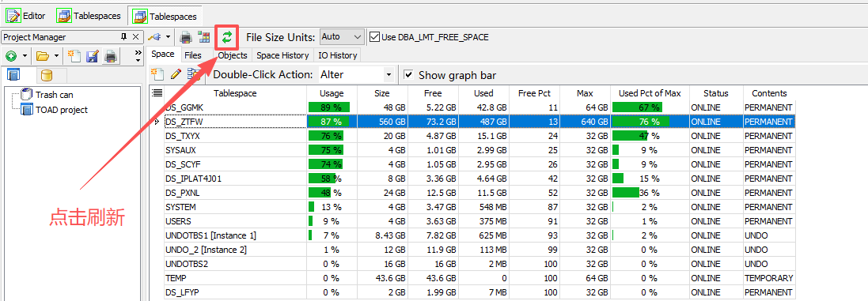The height and width of the screenshot is (301, 868).
Task: Close the Project Manager panel
Action: 135,37
